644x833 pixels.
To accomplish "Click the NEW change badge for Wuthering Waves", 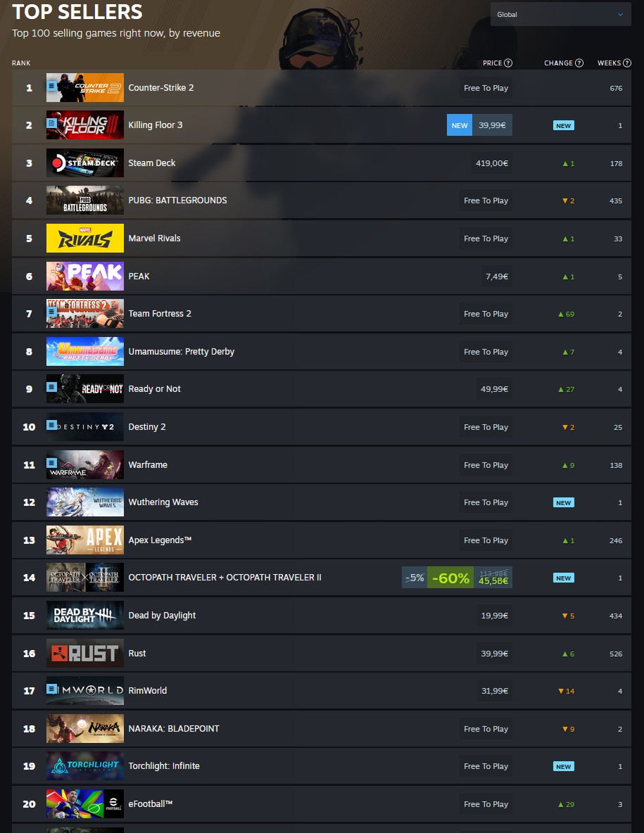I will [x=563, y=502].
